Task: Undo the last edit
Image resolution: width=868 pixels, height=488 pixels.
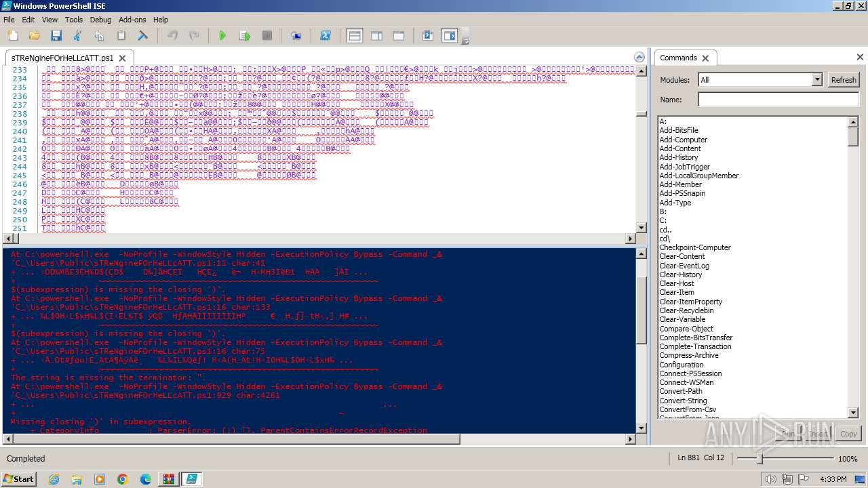Action: coord(172,35)
